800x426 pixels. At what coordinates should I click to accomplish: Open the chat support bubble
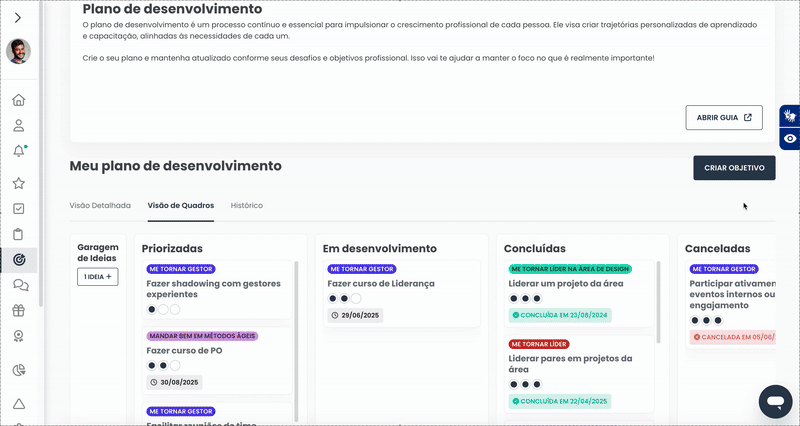(776, 402)
